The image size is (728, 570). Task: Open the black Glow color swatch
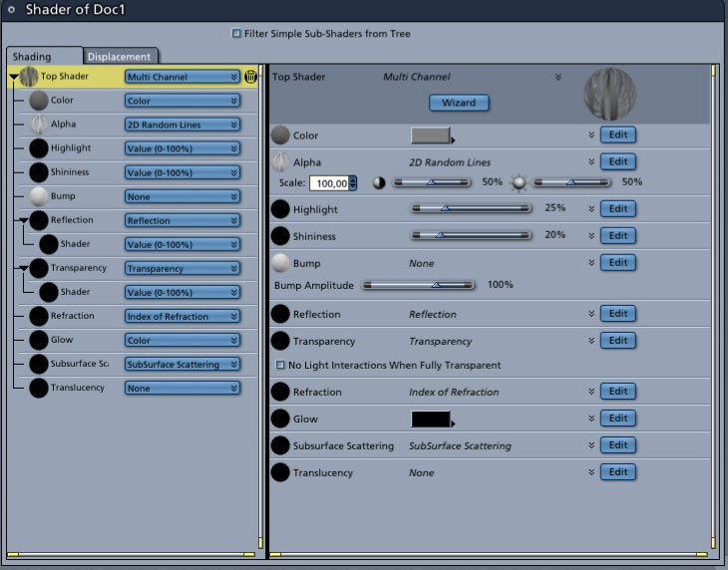[x=431, y=420]
